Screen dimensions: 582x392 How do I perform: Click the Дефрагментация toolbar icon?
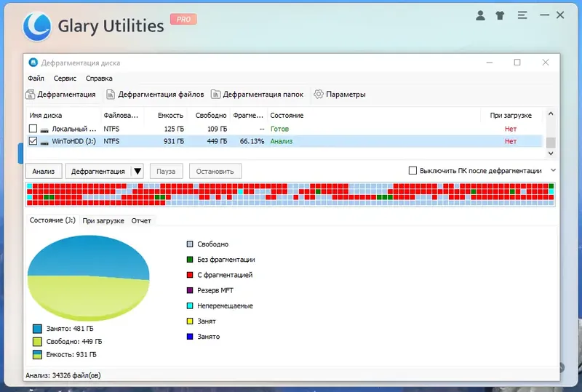pyautogui.click(x=31, y=95)
